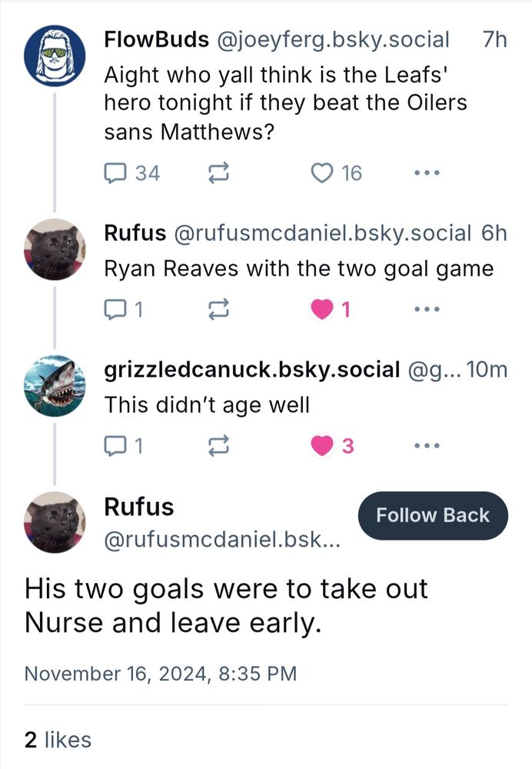This screenshot has width=532, height=769.
Task: Reply to "This didn't age well" post
Action: click(x=114, y=445)
